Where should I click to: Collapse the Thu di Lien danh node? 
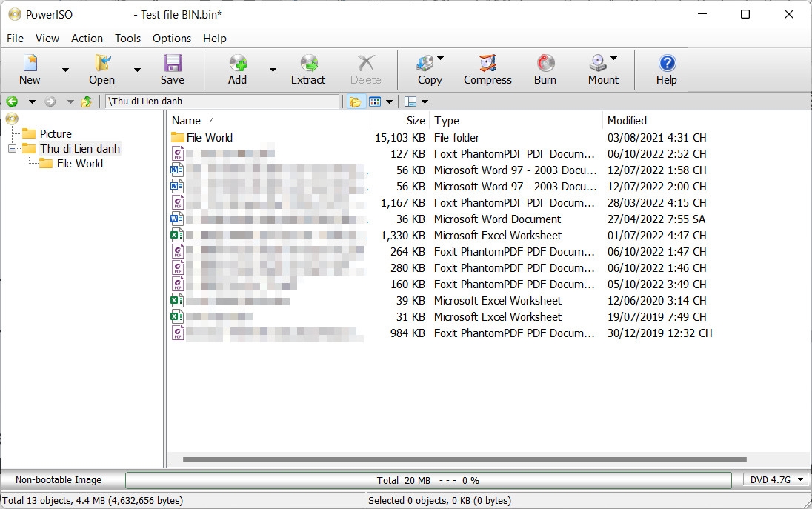click(x=12, y=149)
